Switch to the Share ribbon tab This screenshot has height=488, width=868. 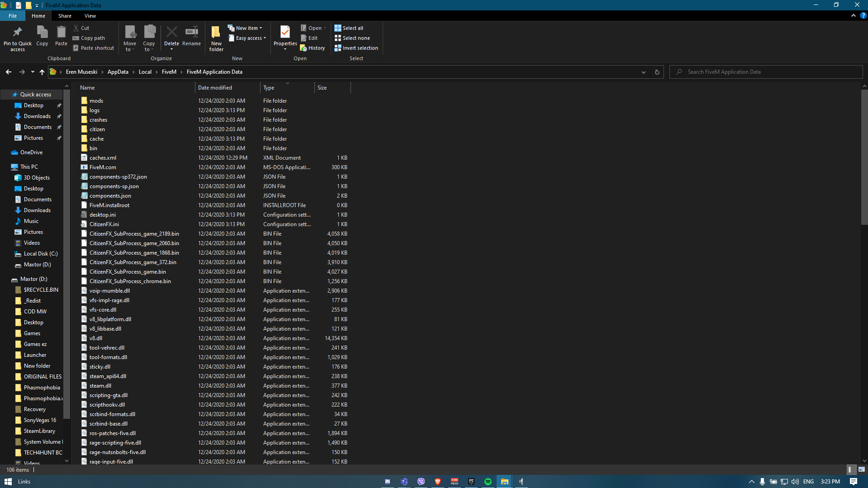[x=65, y=16]
